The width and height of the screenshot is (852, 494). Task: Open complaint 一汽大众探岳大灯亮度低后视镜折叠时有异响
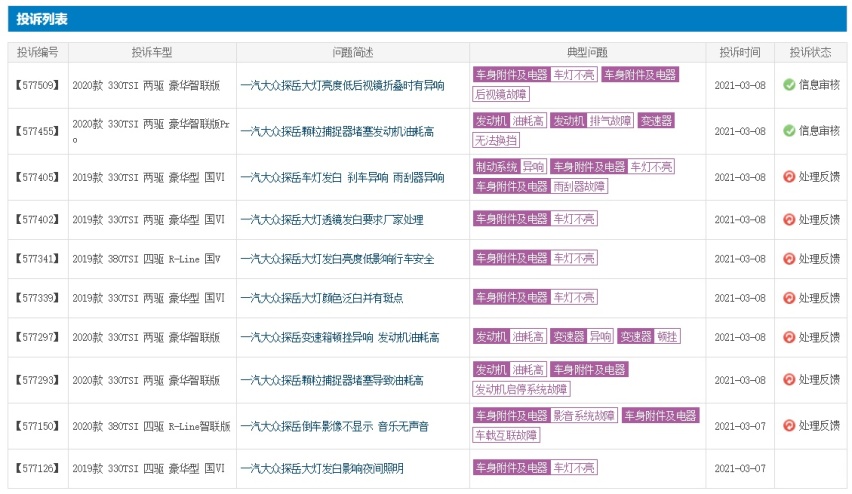pos(342,85)
